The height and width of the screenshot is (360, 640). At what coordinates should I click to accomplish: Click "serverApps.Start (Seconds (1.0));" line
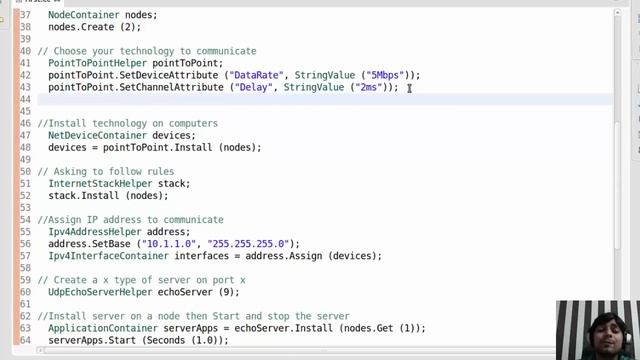click(x=138, y=340)
